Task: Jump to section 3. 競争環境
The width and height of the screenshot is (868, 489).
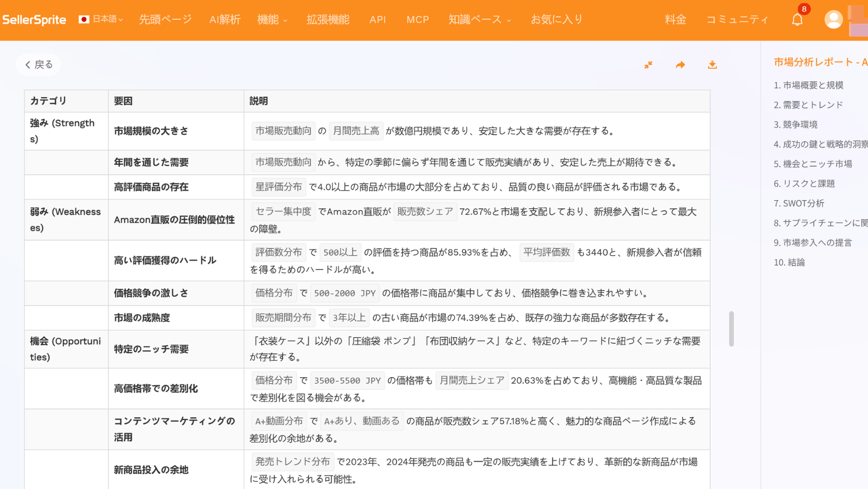Action: [x=796, y=125]
